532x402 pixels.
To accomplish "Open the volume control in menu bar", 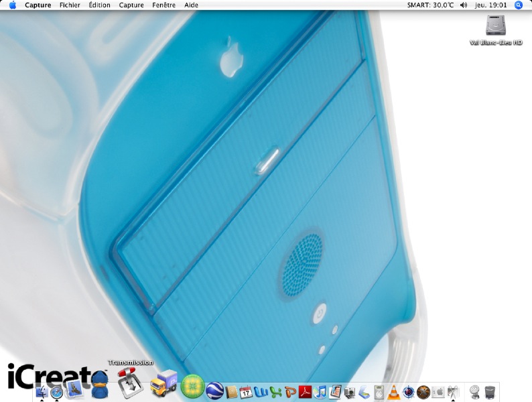I will point(464,5).
